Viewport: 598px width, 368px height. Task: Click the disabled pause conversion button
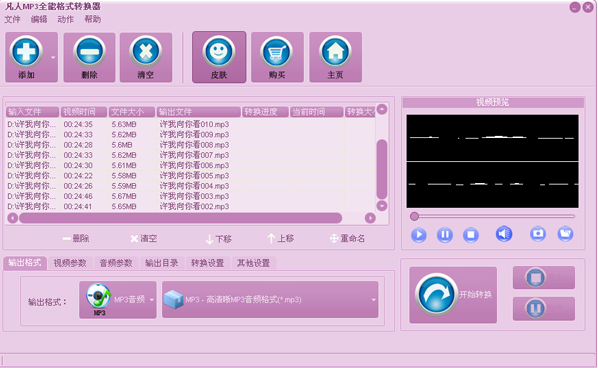pyautogui.click(x=544, y=308)
